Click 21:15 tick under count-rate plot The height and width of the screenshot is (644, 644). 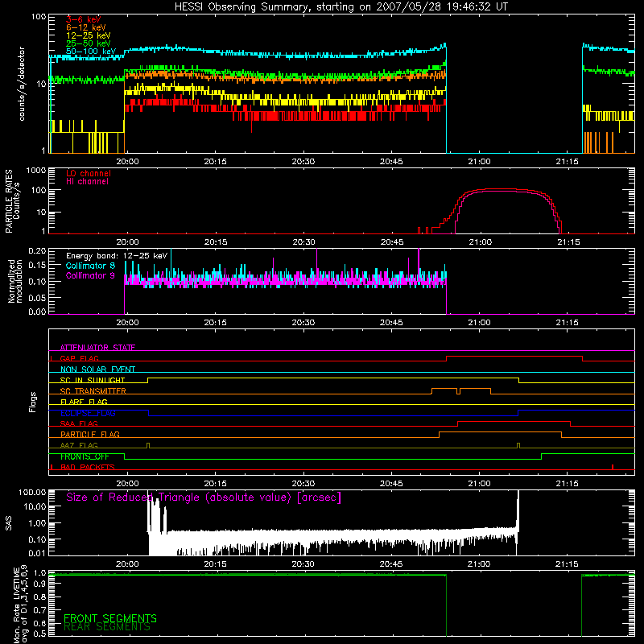[568, 162]
